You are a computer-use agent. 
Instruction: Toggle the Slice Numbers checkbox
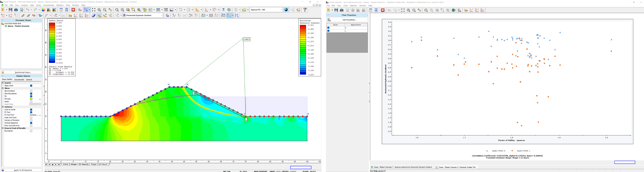click(31, 91)
